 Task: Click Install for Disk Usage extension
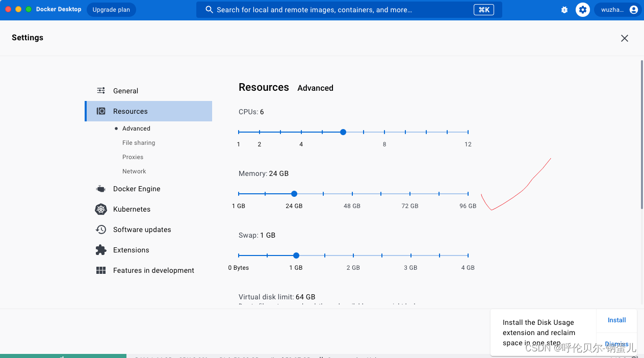616,320
